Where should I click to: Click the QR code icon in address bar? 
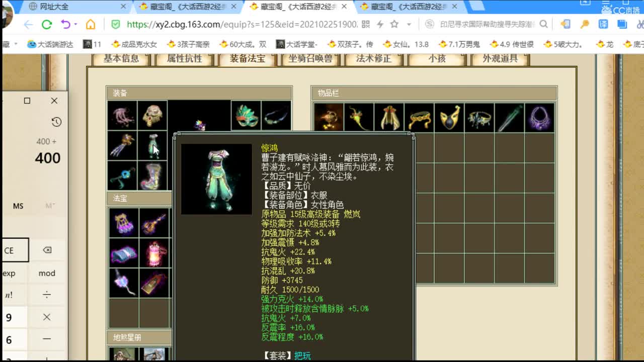(x=366, y=24)
